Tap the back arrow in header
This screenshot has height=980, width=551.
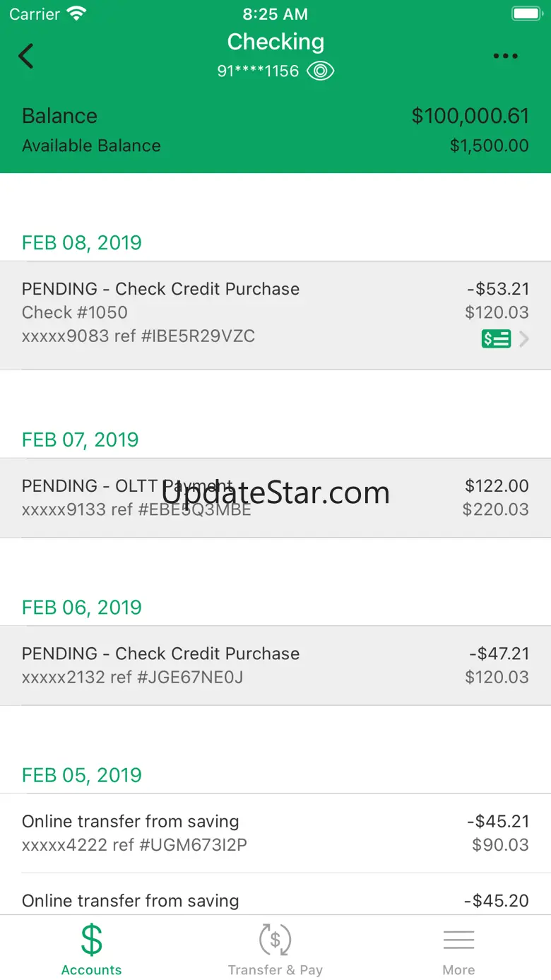click(26, 56)
